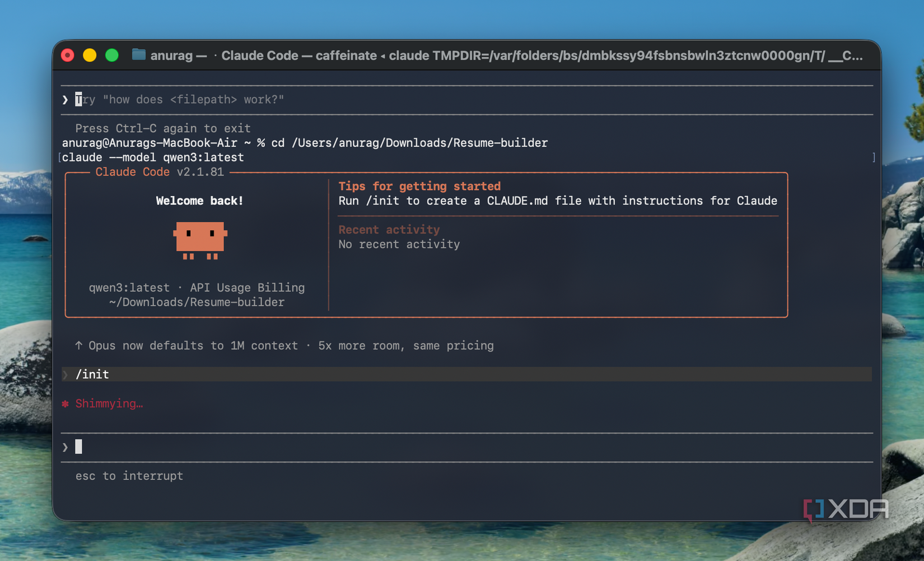Click the 'claude --model qwen3:latest' command

[153, 157]
